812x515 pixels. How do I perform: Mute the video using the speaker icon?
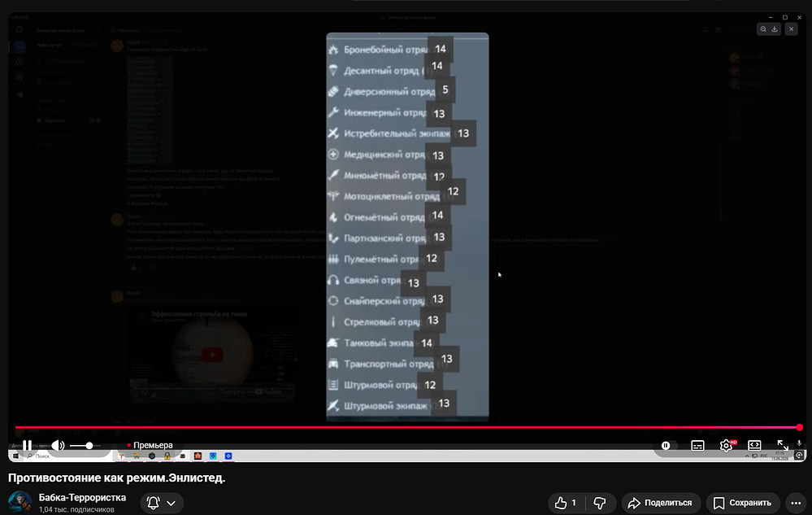(x=58, y=446)
